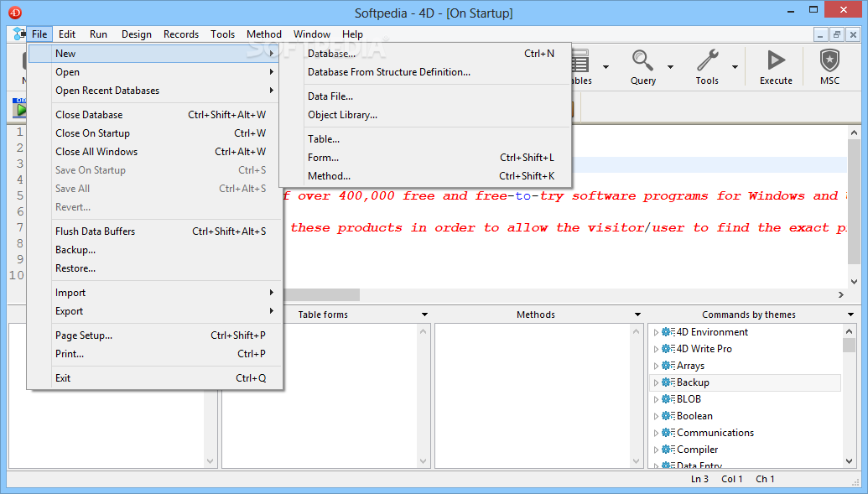
Task: Choose Exit in File menu
Action: coord(155,378)
